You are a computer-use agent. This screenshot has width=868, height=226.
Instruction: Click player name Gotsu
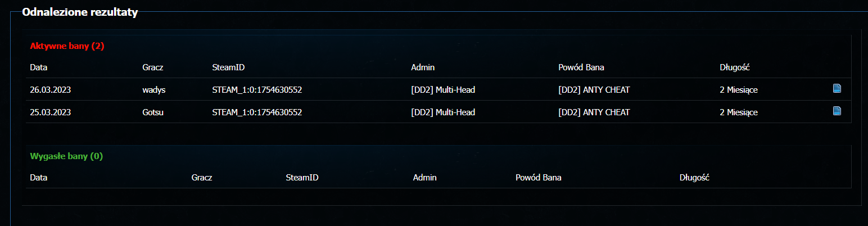[153, 112]
